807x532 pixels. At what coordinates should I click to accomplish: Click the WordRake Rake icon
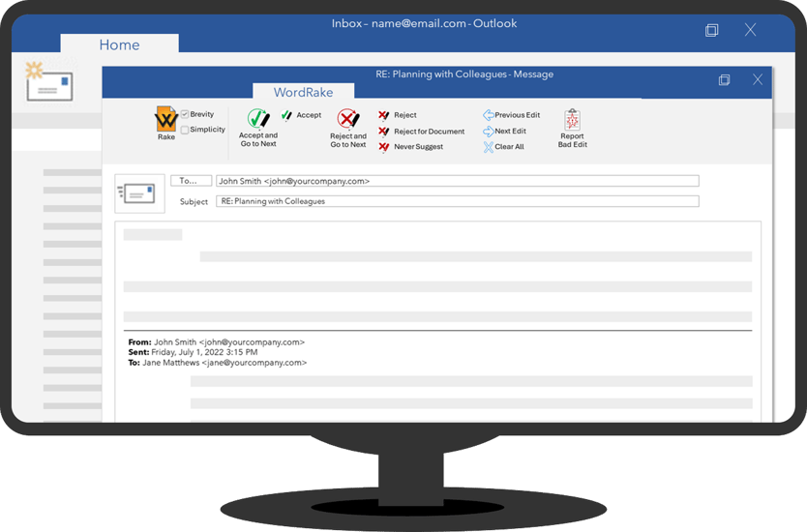tap(166, 120)
